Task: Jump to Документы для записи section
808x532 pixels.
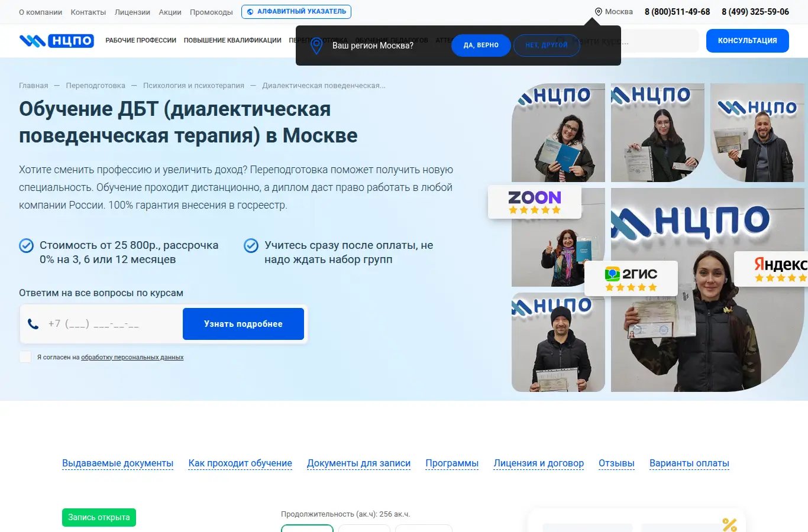Action: (358, 463)
